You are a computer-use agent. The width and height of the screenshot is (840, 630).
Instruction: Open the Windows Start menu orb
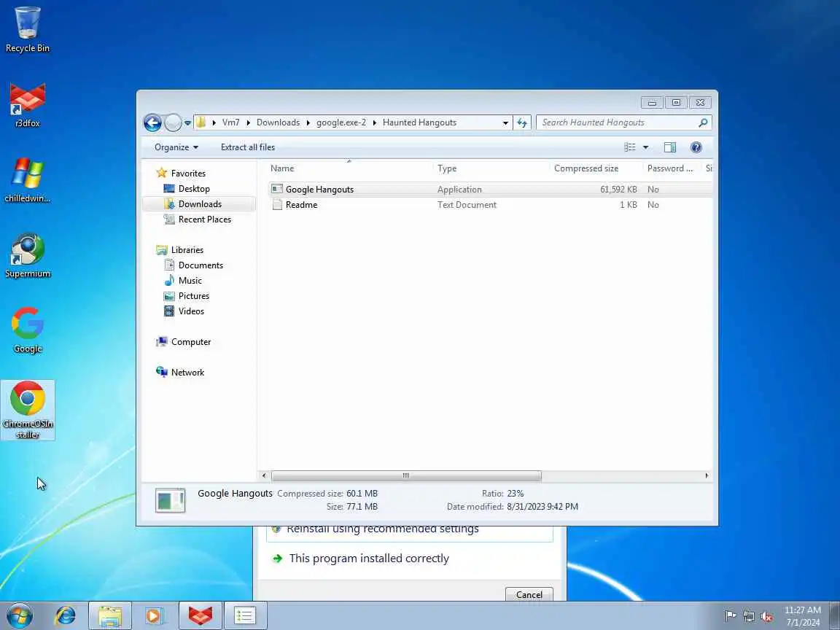tap(20, 615)
